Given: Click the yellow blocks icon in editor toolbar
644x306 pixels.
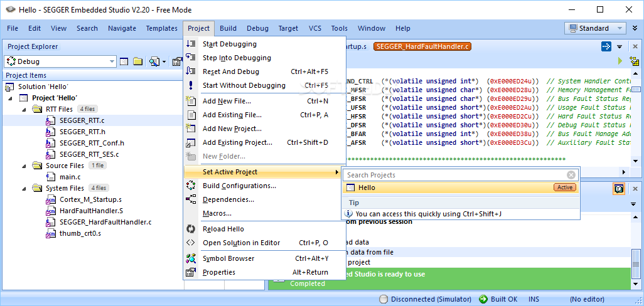Looking at the screenshot, I should pyautogui.click(x=634, y=61).
